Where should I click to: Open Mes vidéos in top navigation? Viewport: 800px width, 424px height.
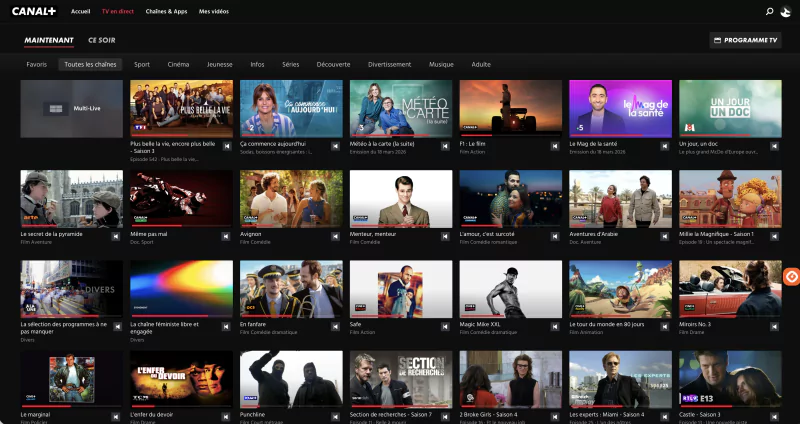coord(212,11)
